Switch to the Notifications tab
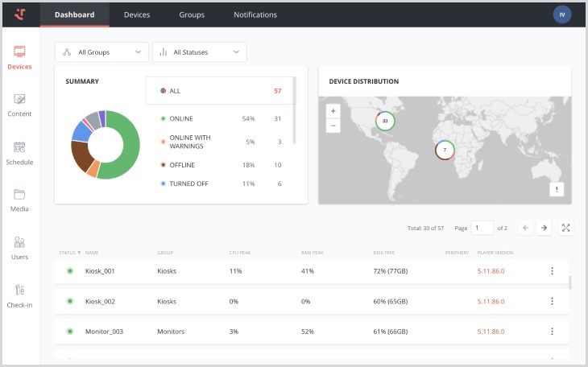588x367 pixels. click(x=255, y=14)
